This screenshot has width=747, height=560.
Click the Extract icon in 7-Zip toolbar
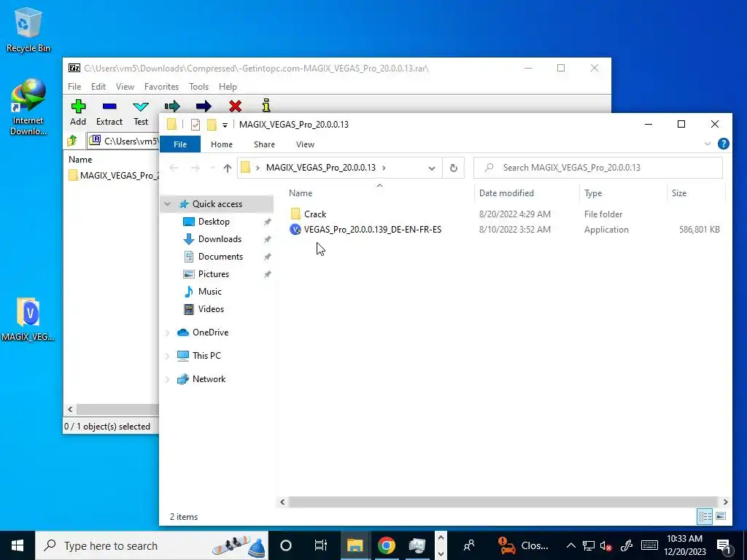coord(109,106)
